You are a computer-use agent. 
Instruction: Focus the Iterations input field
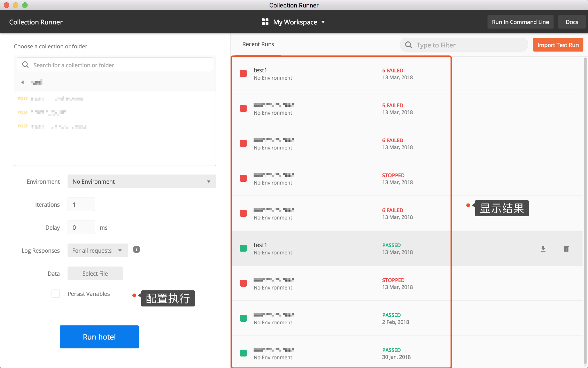point(81,204)
